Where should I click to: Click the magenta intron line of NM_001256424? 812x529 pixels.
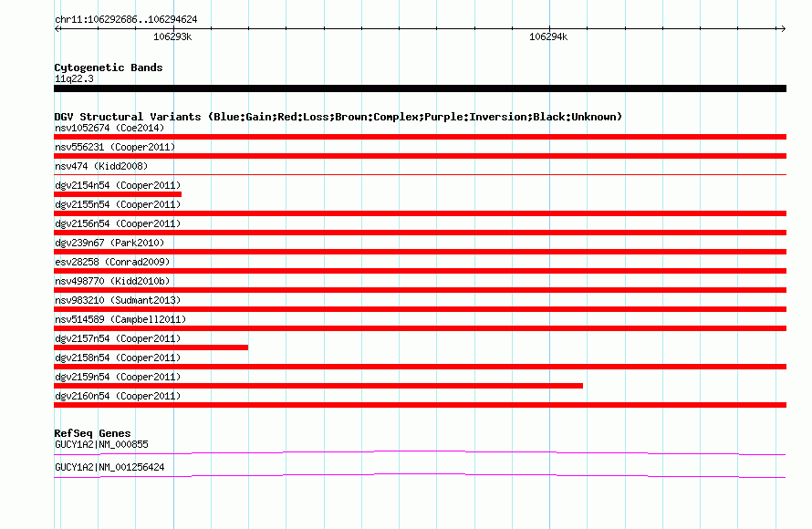tap(420, 476)
